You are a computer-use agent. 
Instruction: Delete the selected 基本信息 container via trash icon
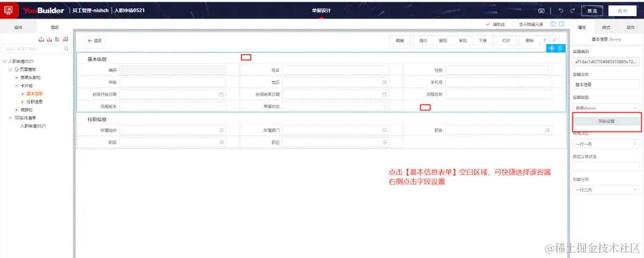pyautogui.click(x=560, y=48)
